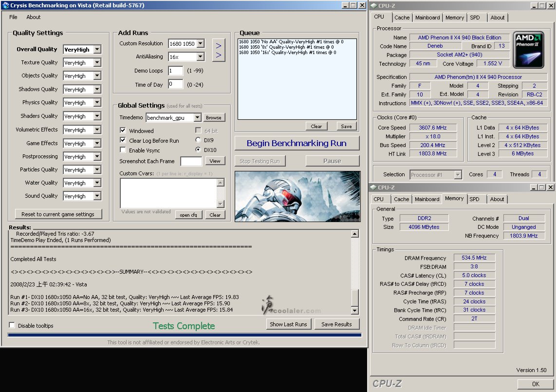Screen dimensions: 556x392
Task: Click the Crysis nanosuit artwork image
Action: pos(297,196)
